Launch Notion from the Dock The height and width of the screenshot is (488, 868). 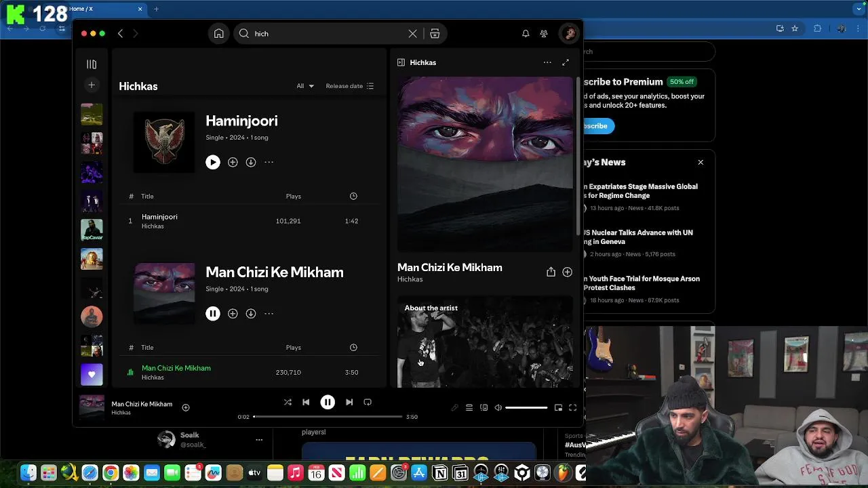click(440, 472)
